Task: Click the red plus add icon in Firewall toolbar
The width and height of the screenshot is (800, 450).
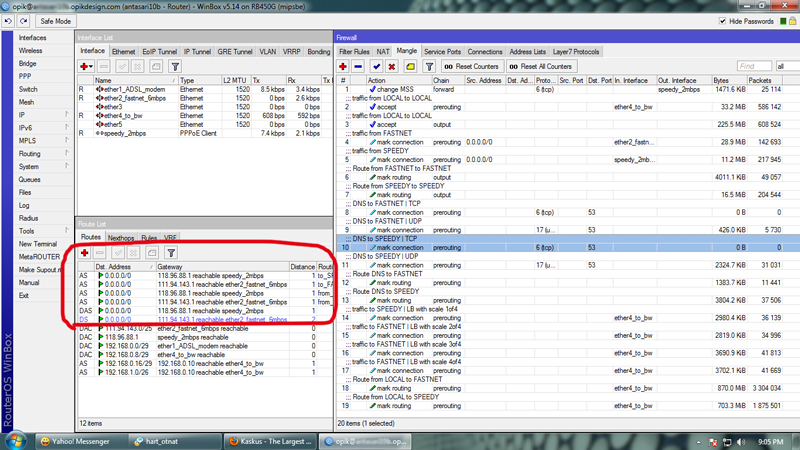Action: [x=345, y=67]
